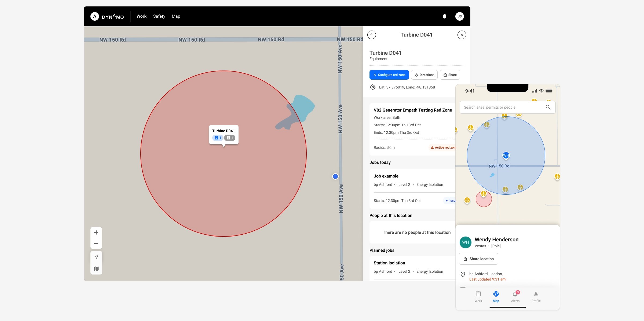Click the Directions button

click(x=424, y=75)
